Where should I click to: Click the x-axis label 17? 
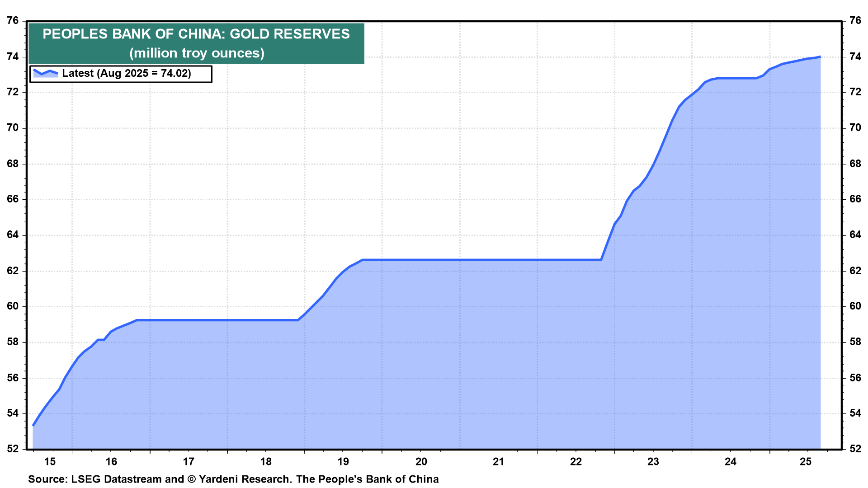[189, 461]
